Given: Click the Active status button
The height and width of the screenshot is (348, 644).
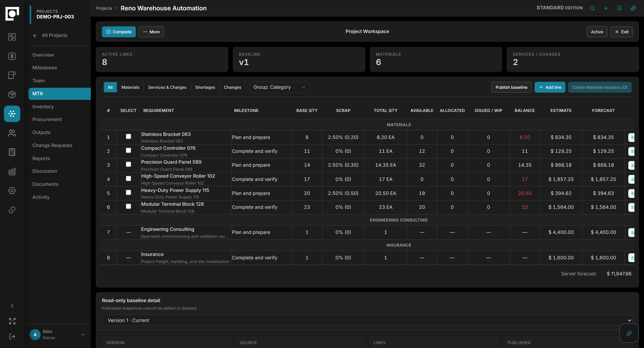Looking at the screenshot, I should (x=597, y=32).
